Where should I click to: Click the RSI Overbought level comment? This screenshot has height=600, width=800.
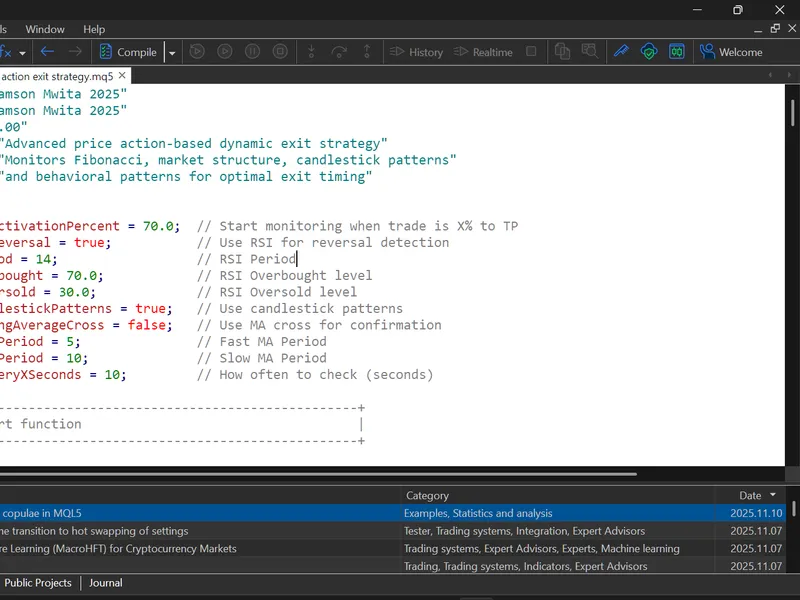285,276
